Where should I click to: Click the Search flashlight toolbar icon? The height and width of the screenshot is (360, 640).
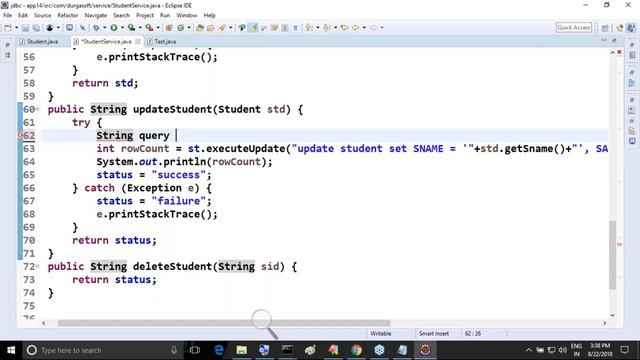[222, 28]
